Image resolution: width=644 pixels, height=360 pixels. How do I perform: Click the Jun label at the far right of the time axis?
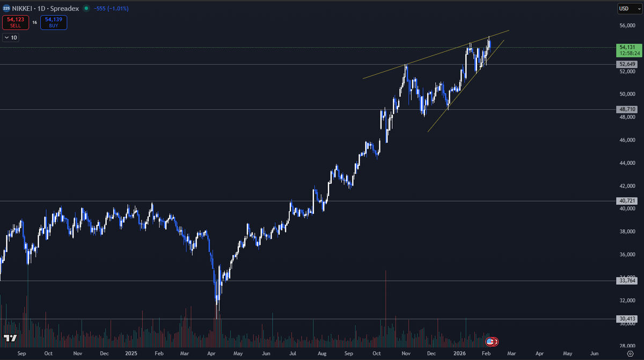tap(594, 354)
